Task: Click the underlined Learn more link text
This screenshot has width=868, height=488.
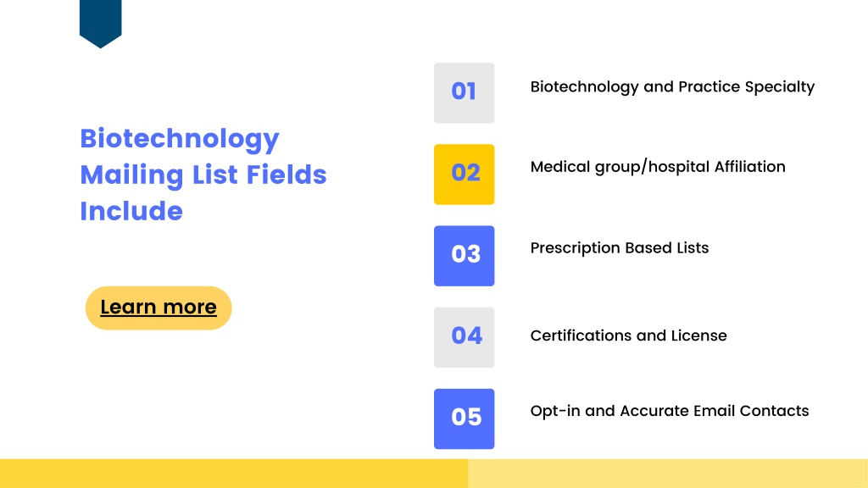Action: click(159, 307)
